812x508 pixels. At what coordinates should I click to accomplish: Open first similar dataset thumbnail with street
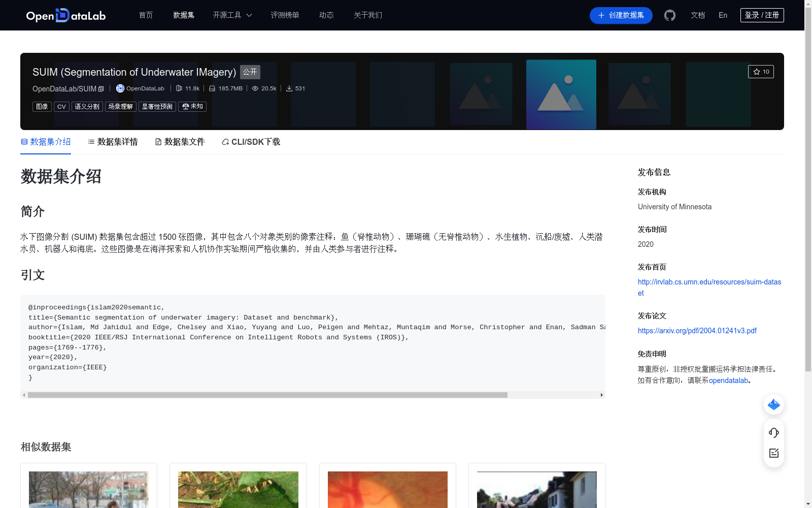[89, 490]
